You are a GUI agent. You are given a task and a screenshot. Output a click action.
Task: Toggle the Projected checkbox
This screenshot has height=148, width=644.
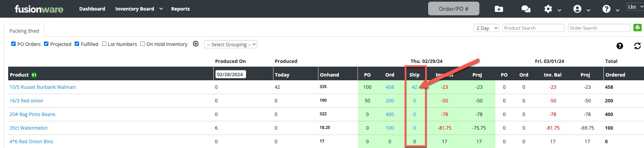click(x=46, y=44)
